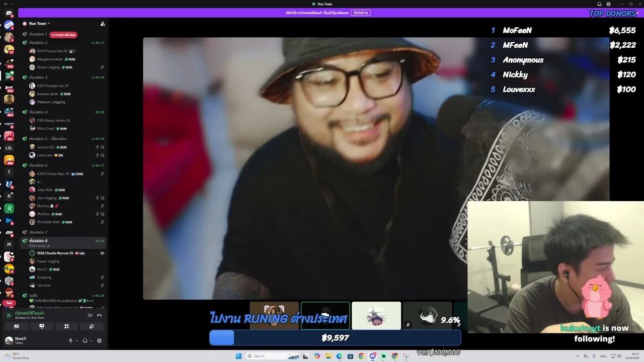The width and height of the screenshot is (644, 362).
Task: Select the white-background participant thumbnail
Action: coord(376,316)
